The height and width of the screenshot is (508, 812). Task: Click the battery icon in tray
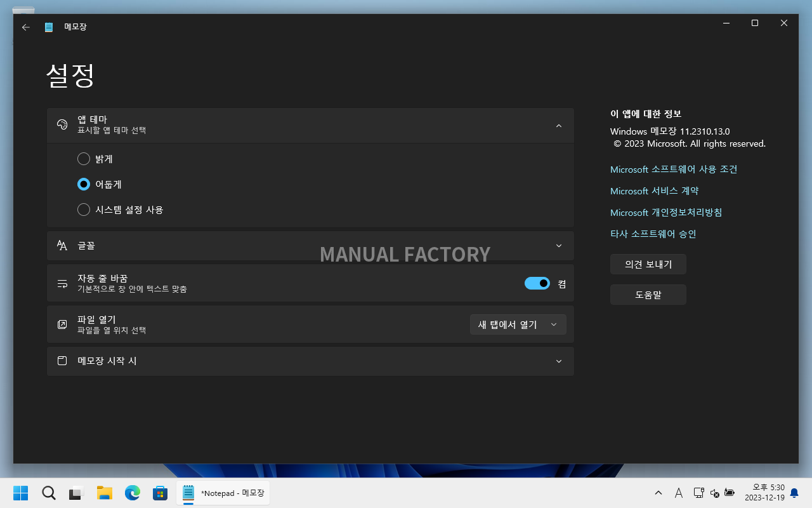(730, 493)
